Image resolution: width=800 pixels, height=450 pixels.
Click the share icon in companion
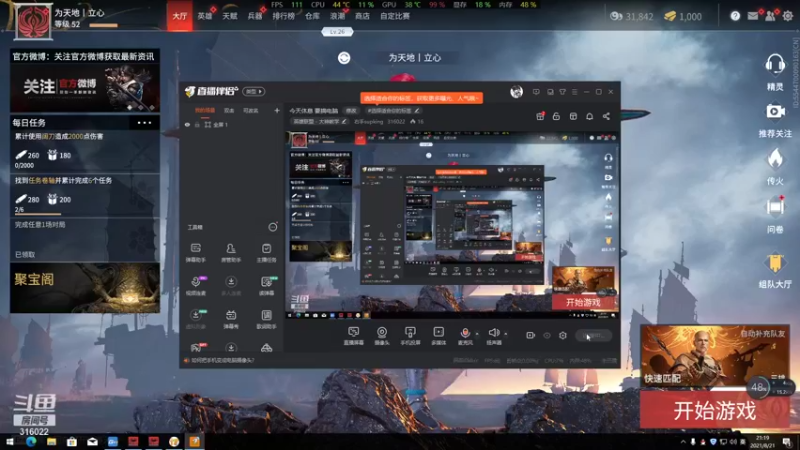pyautogui.click(x=606, y=116)
